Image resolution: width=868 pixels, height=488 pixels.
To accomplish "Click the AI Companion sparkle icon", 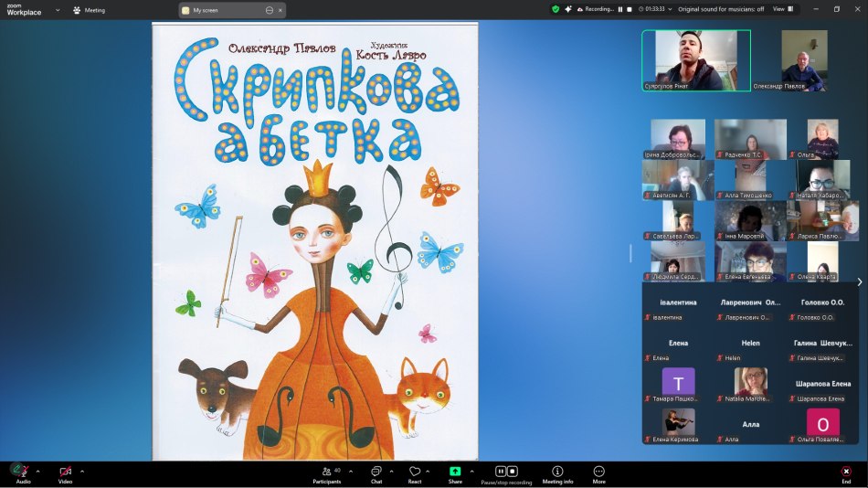I will click(567, 9).
